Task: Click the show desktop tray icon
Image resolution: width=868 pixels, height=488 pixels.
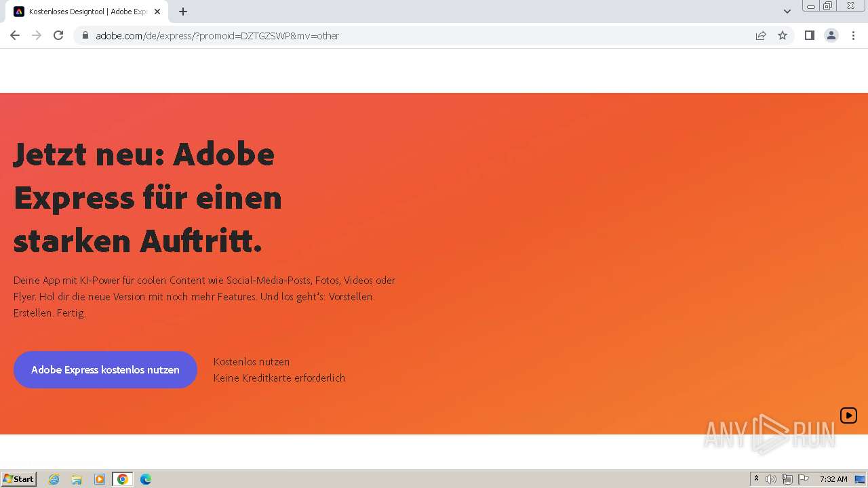Action: [860, 479]
